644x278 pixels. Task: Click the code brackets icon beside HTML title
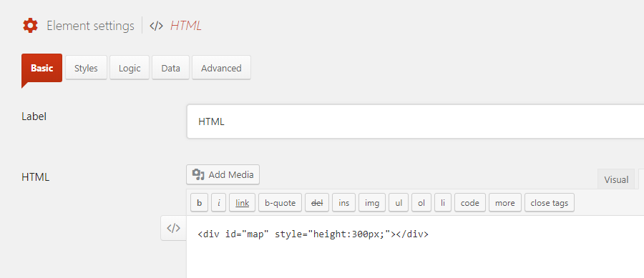pos(156,26)
